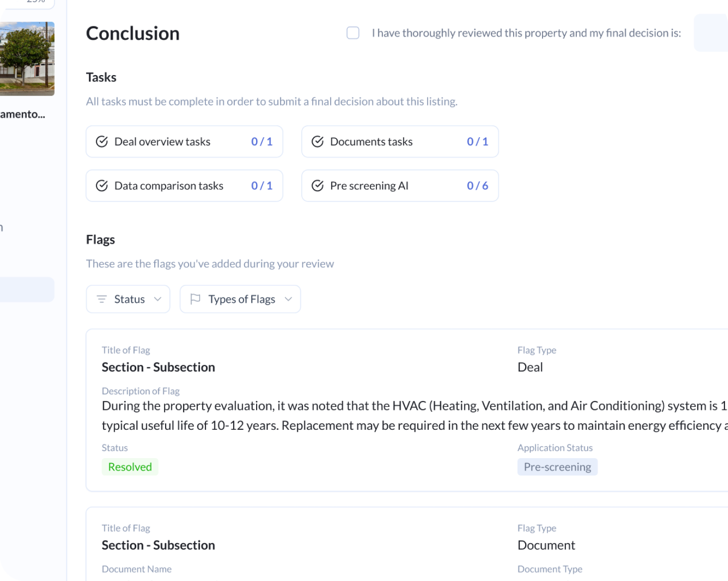728x581 pixels.
Task: Select the highlighted sidebar menu item
Action: point(27,290)
